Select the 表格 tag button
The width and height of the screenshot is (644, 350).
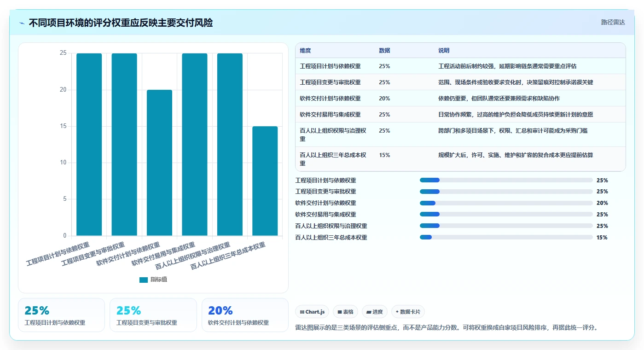pos(345,312)
